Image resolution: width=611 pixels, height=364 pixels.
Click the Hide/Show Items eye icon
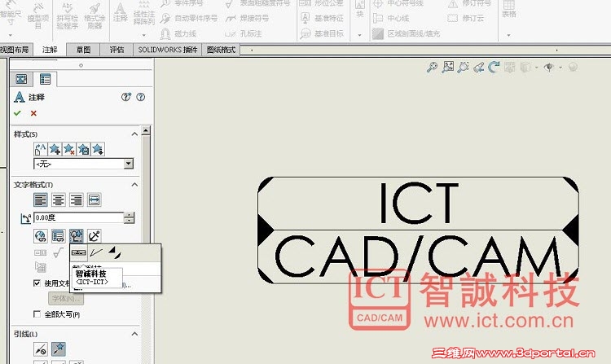click(x=548, y=68)
